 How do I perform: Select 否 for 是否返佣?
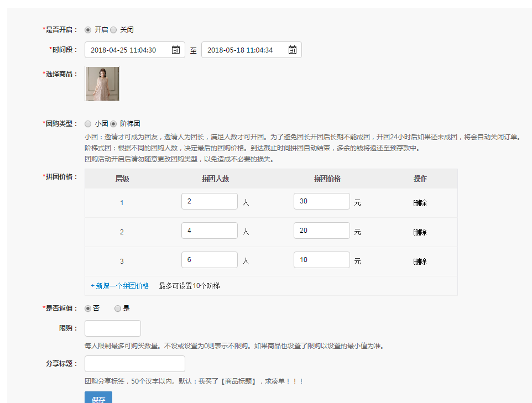click(88, 308)
